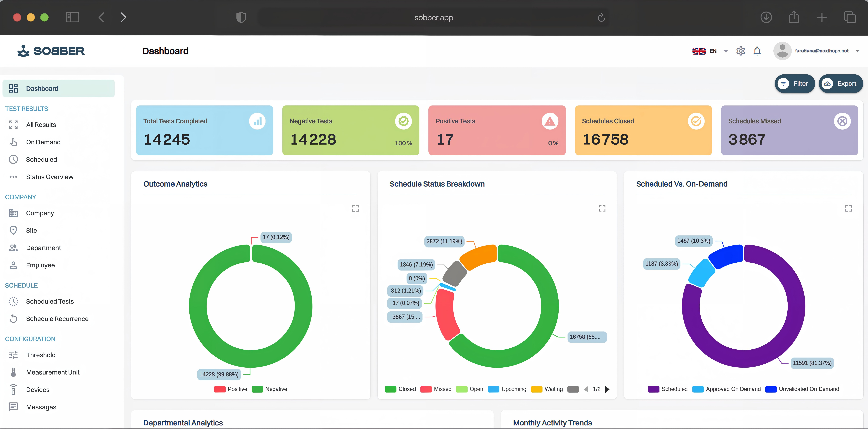Click the Total Tests Completed bar chart icon

(x=257, y=121)
